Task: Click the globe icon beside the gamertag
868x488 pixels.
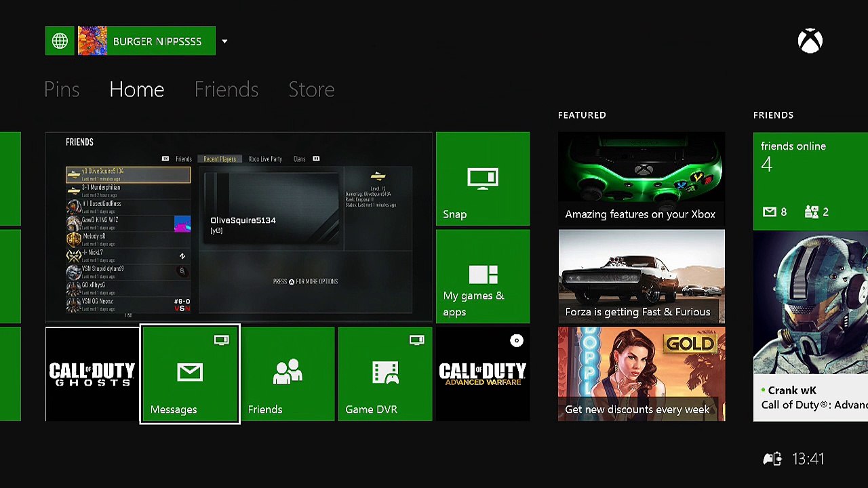Action: pos(60,41)
